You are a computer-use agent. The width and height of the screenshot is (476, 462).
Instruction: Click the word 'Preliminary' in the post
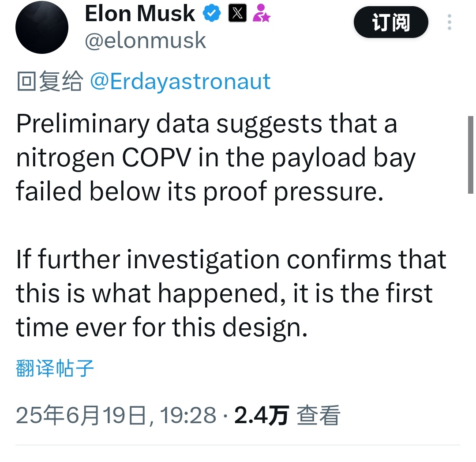pyautogui.click(x=83, y=124)
